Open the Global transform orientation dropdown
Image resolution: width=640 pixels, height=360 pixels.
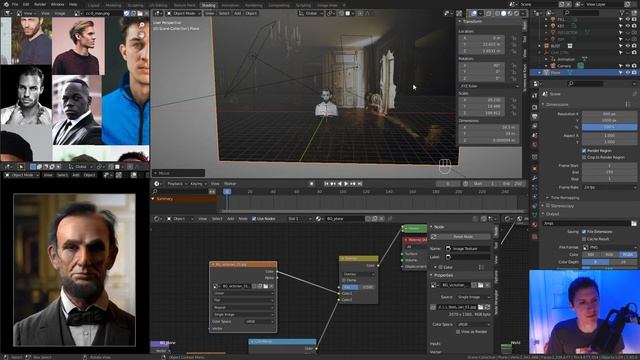[311, 13]
